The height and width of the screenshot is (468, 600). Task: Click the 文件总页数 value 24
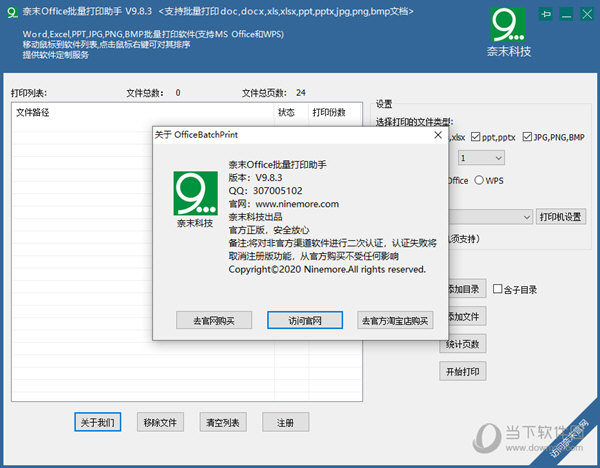pyautogui.click(x=301, y=93)
